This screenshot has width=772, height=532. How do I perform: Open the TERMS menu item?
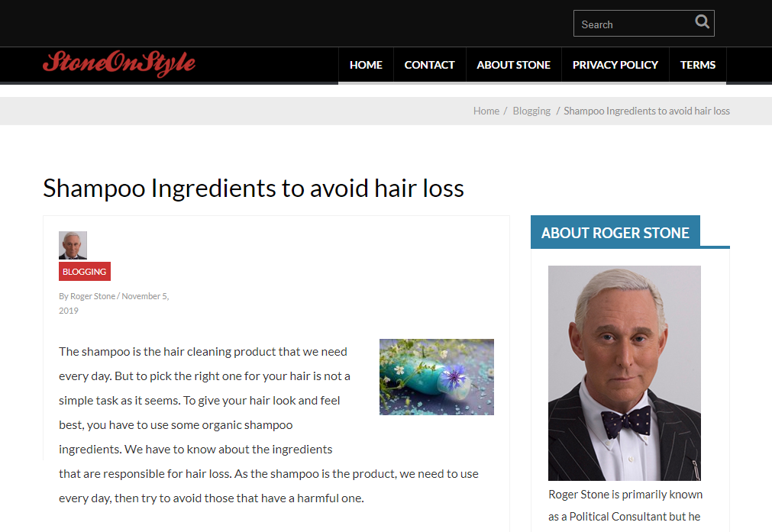pyautogui.click(x=698, y=65)
